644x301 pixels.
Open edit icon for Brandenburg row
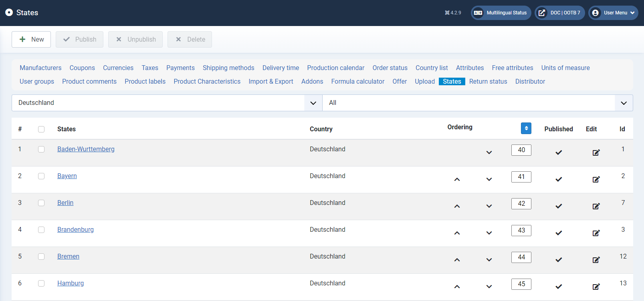click(x=596, y=233)
